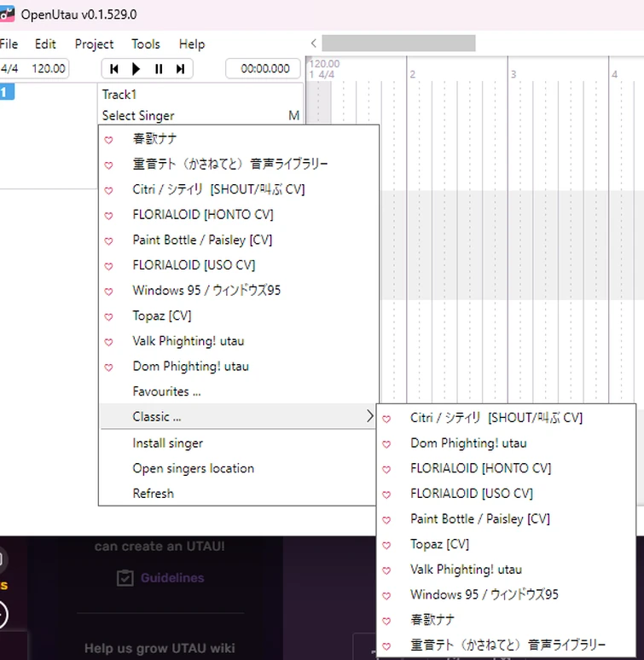644x660 pixels.
Task: Toggle heart beside Paint Bottle / Paisley in main menu
Action: click(108, 240)
